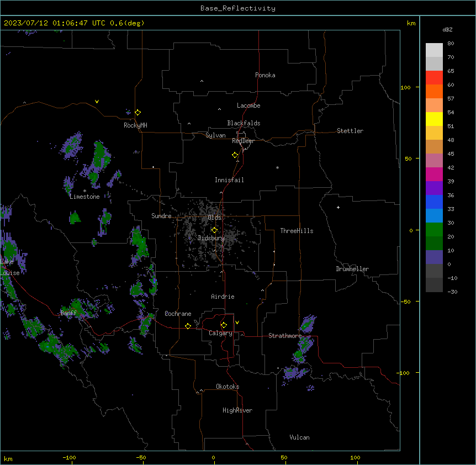Click the dark blue 33-36 dBZ swatch
The image size is (476, 465).
pos(434,202)
